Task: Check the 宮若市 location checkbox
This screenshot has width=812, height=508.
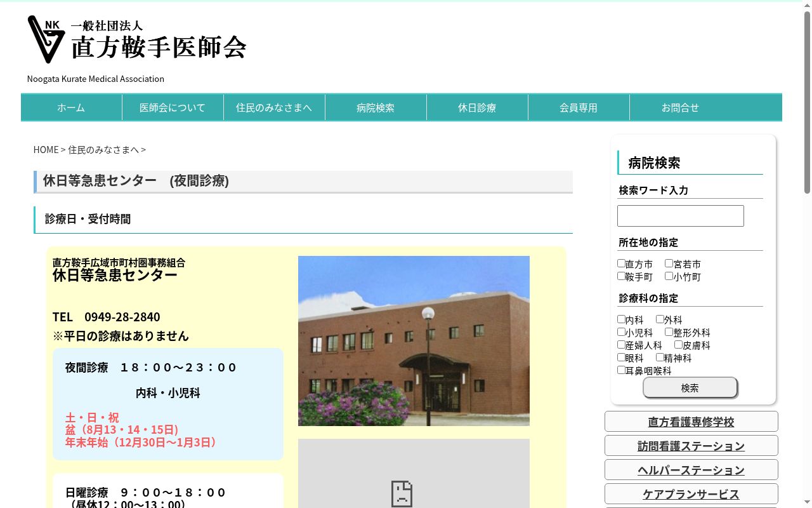Action: click(669, 263)
